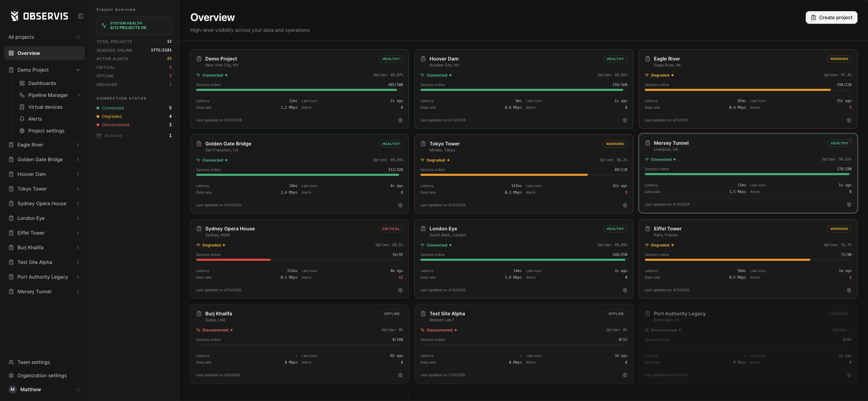Click the Observis logo
868x401 pixels.
[x=39, y=16]
